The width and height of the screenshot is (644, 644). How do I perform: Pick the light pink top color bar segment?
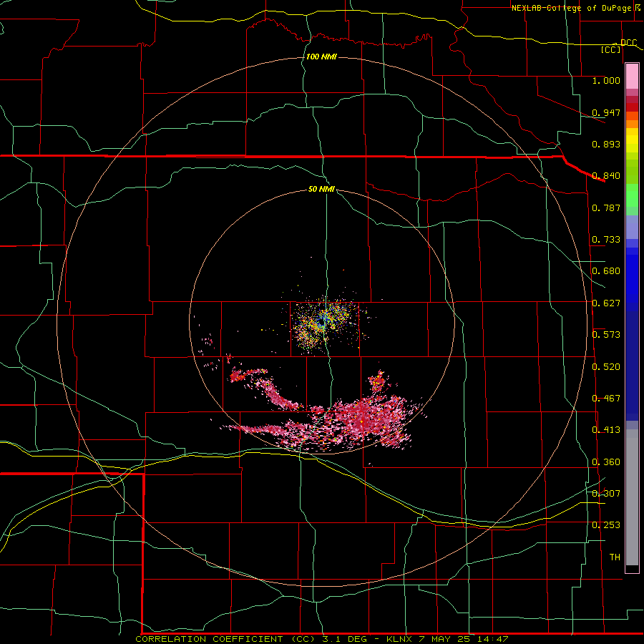pos(632,76)
